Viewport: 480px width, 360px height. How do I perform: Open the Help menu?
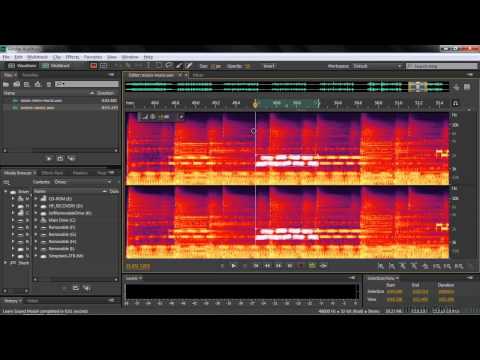148,57
